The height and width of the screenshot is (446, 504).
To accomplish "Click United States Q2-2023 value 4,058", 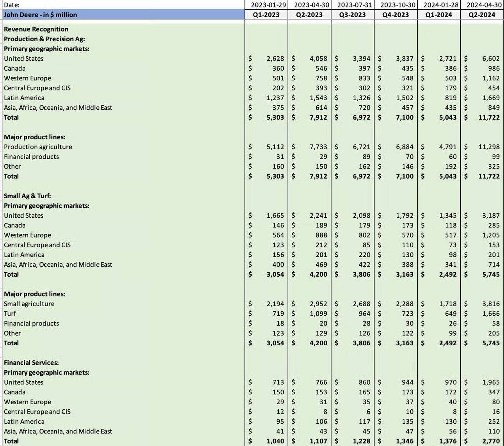I will tap(318, 59).
